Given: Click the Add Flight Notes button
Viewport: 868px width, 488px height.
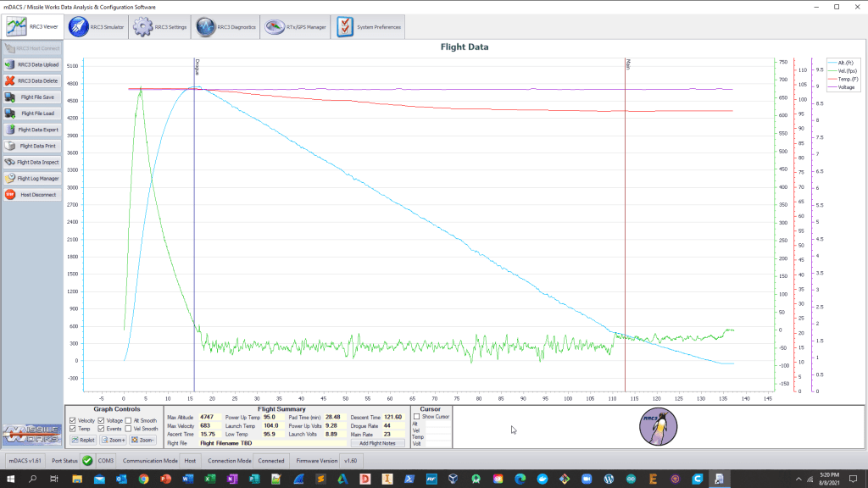Looking at the screenshot, I should click(x=376, y=443).
